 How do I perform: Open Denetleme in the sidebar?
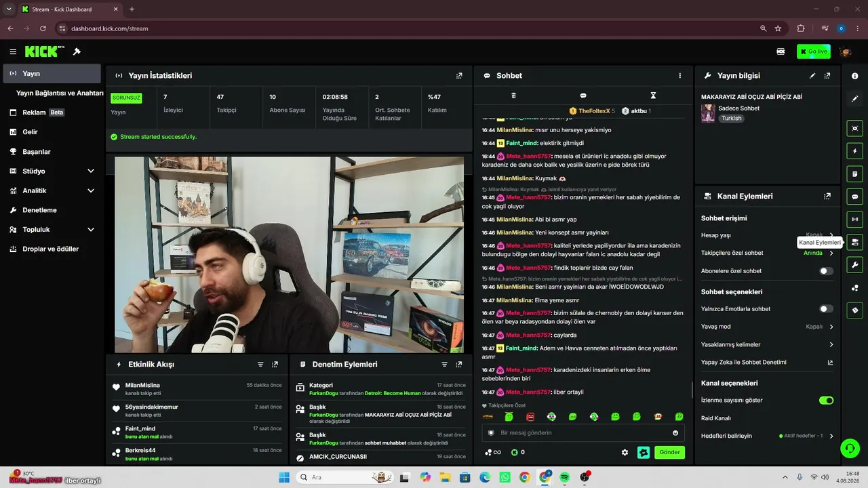52,210
